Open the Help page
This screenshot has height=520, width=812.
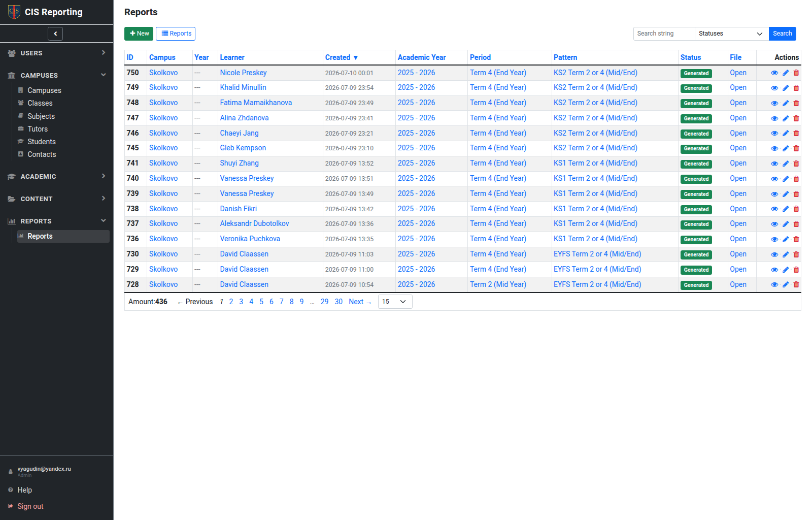coord(24,490)
